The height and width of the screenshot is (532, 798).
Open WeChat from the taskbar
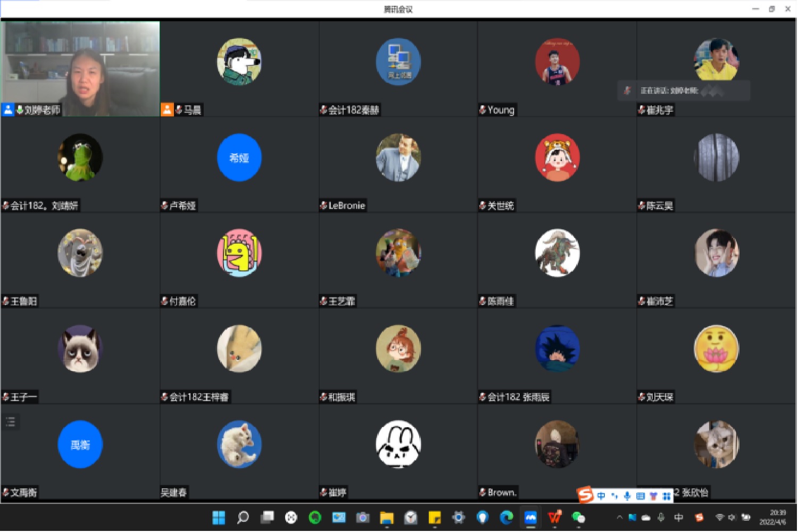tap(578, 517)
